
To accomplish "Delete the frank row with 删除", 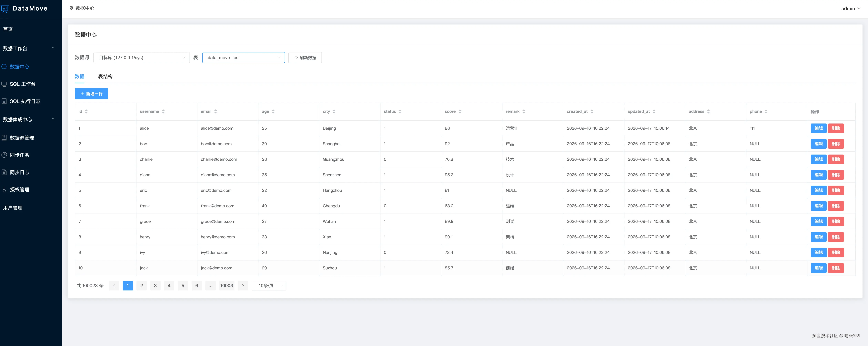I will pyautogui.click(x=836, y=206).
